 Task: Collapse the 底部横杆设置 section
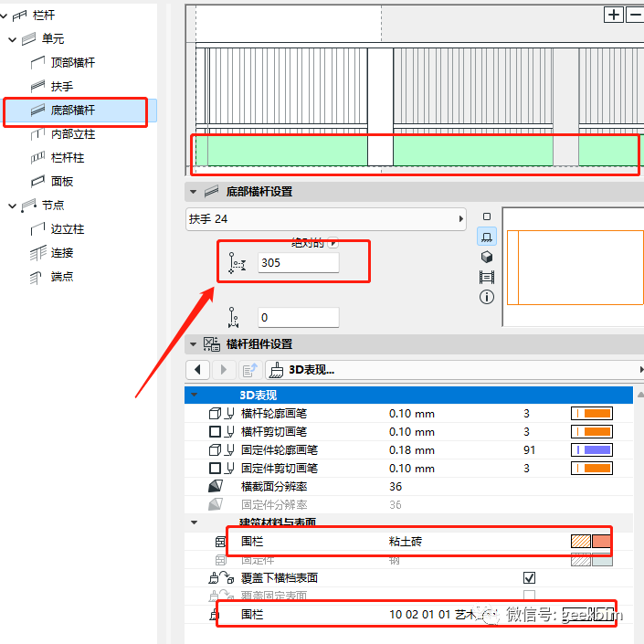(x=193, y=192)
